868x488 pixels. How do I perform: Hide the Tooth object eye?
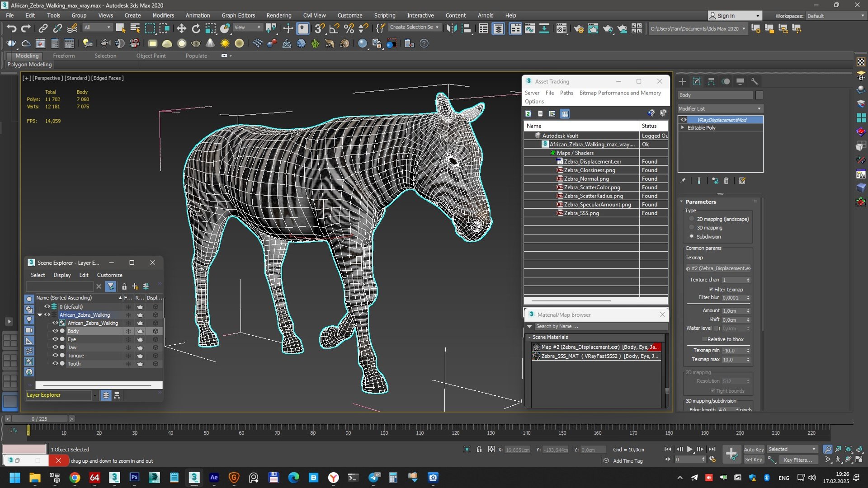pos(55,364)
